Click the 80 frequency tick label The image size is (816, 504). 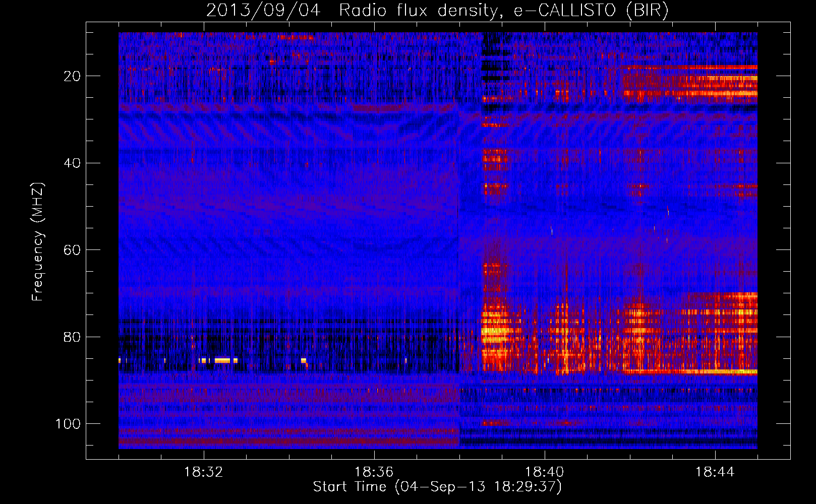pyautogui.click(x=72, y=337)
